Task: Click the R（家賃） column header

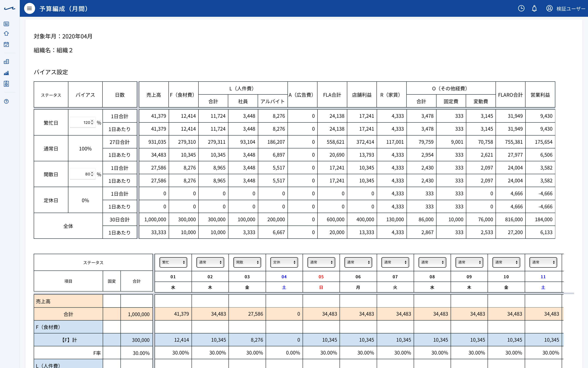Action: 391,95
